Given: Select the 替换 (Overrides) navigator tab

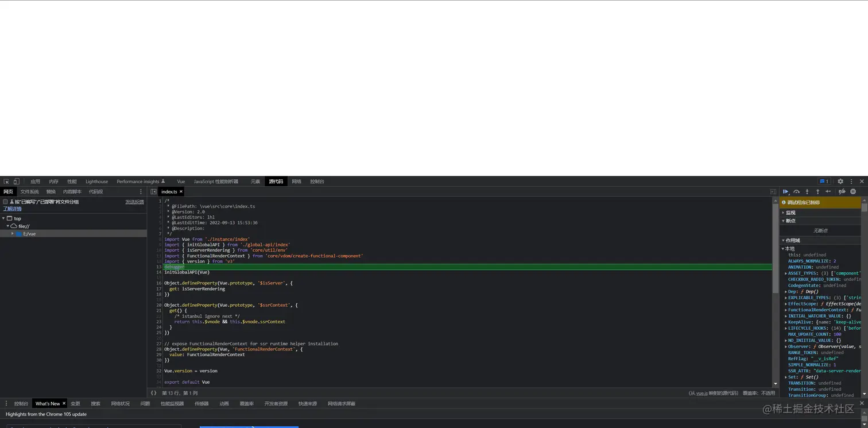Looking at the screenshot, I should [51, 192].
